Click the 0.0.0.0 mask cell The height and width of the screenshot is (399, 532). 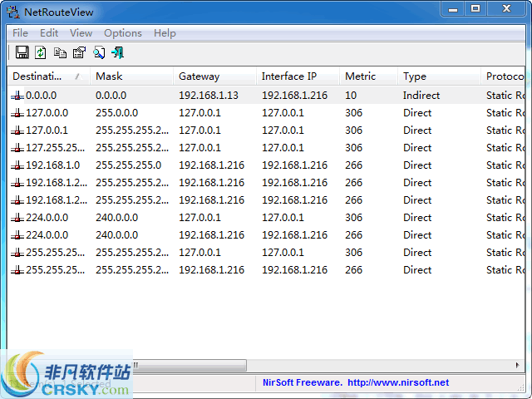[111, 96]
